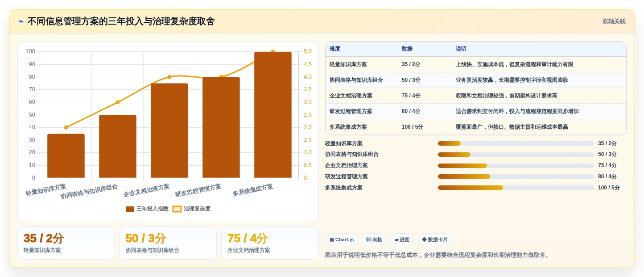Open the 50 / 3分 summary card
Image resolution: width=644 pixels, height=277 pixels.
(x=168, y=243)
